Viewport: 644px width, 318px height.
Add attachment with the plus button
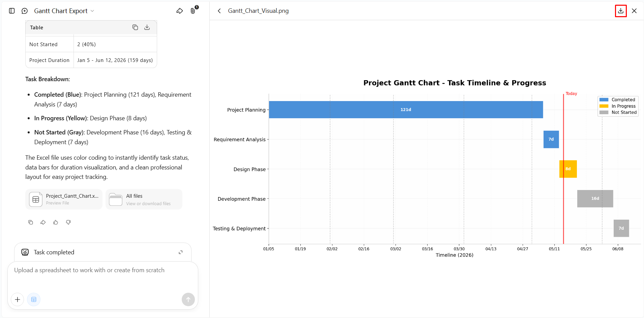point(18,299)
